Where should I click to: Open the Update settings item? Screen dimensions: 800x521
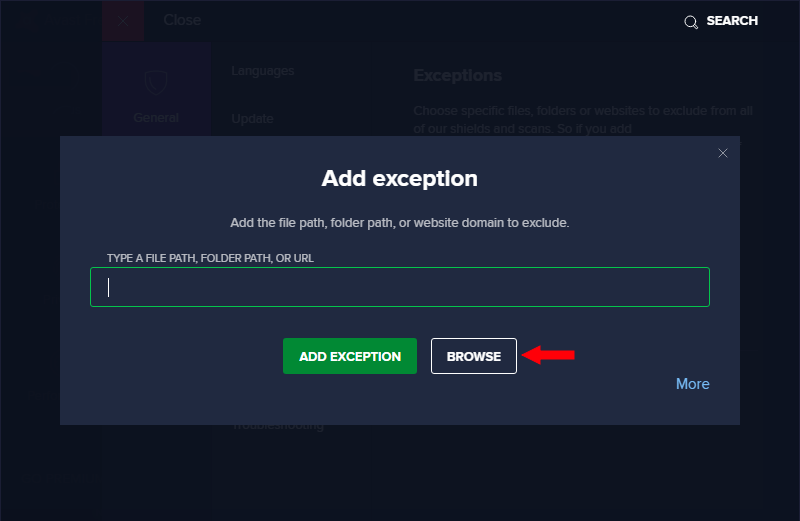[x=253, y=119]
